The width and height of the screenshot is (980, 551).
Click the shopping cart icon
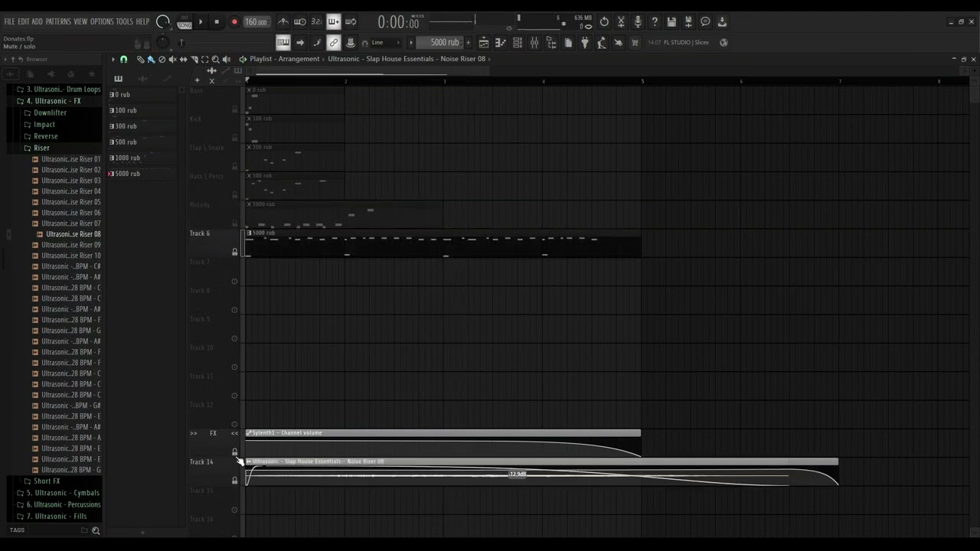635,43
